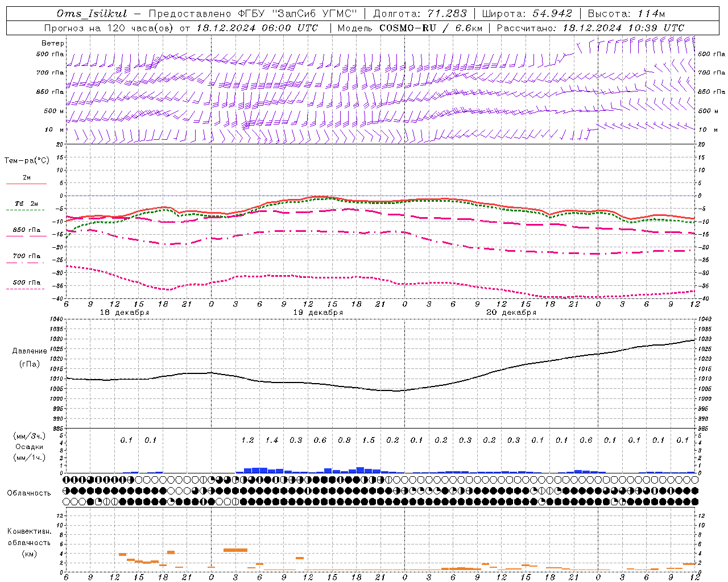The image size is (728, 582).
Task: Click the (км) convective cloud unit label
Action: coord(29,554)
